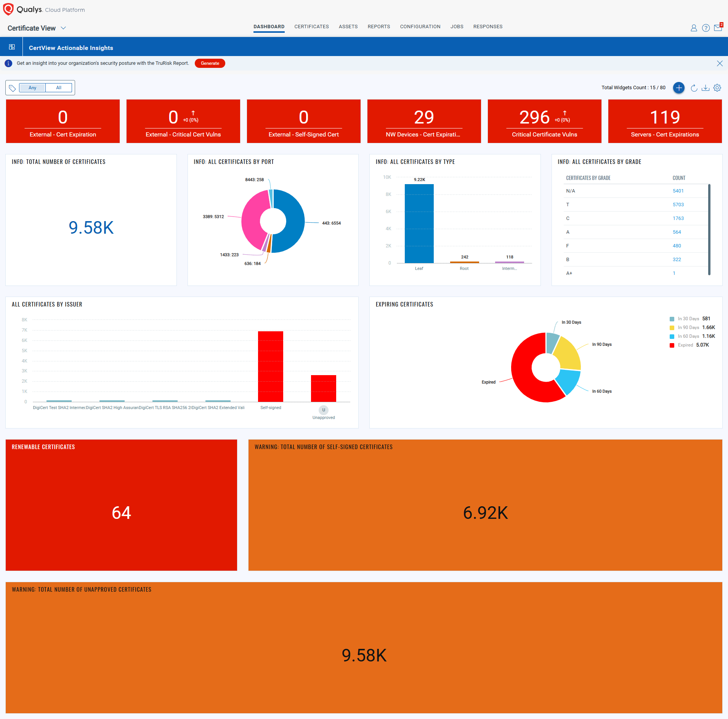
Task: Click the dashboard layout icon in blue bar
Action: pos(12,47)
